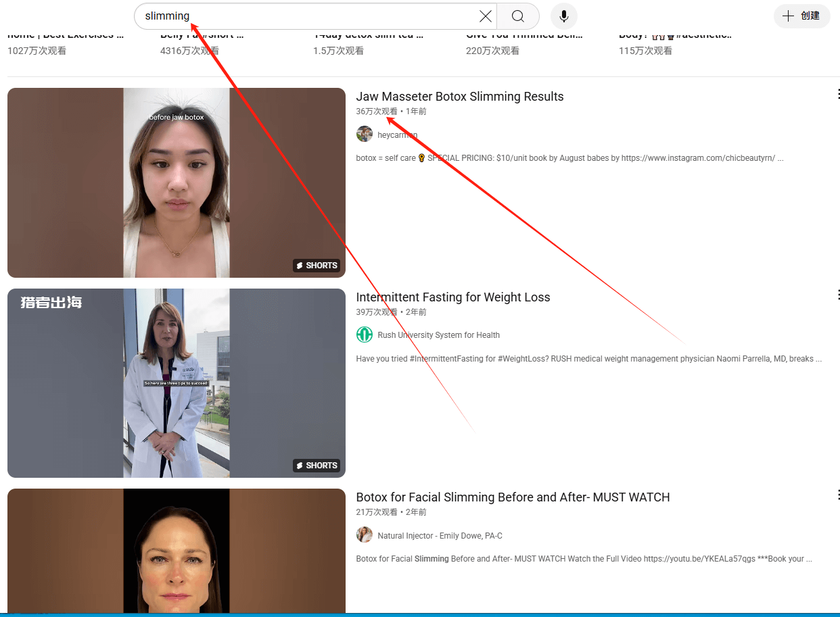Click the magnifier search button
This screenshot has height=617, width=840.
point(518,16)
